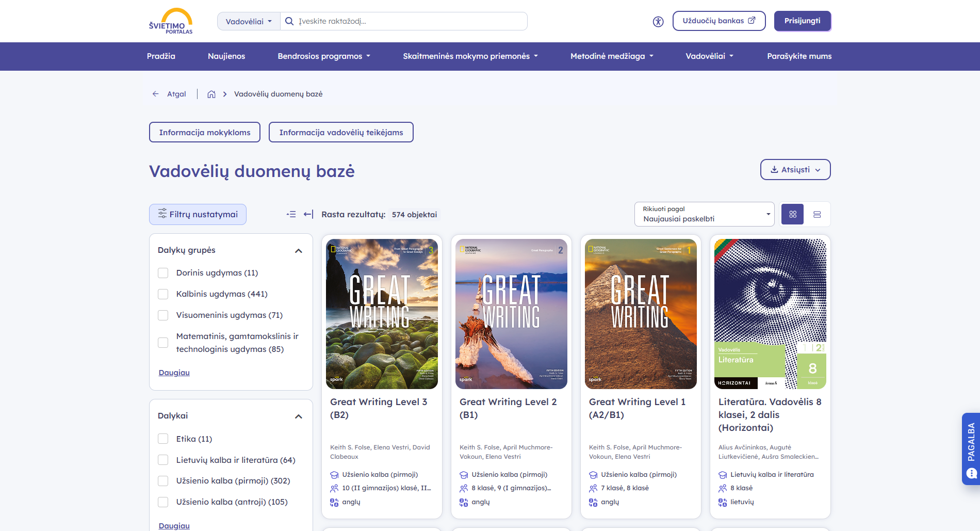
Task: Open the PAGALBA help chat widget
Action: 971,449
